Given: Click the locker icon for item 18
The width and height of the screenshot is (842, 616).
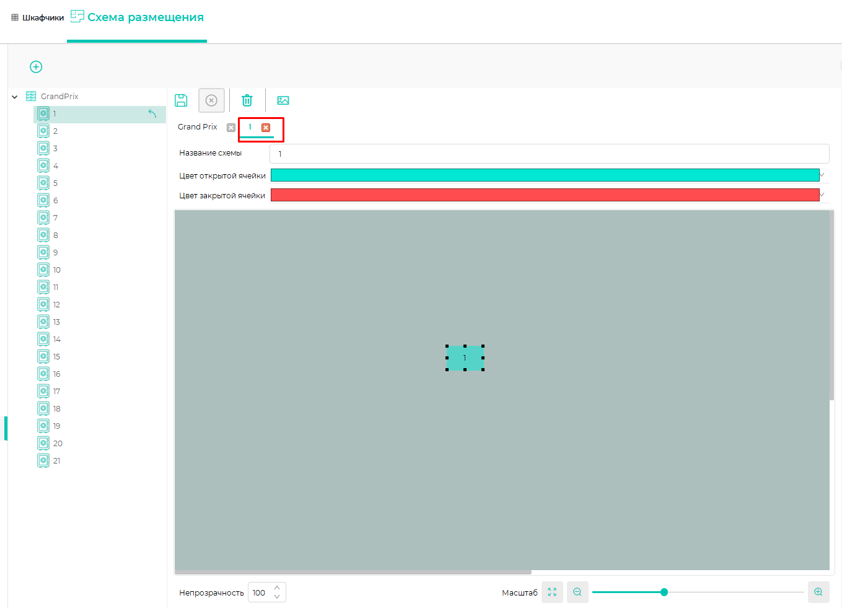Looking at the screenshot, I should click(43, 408).
